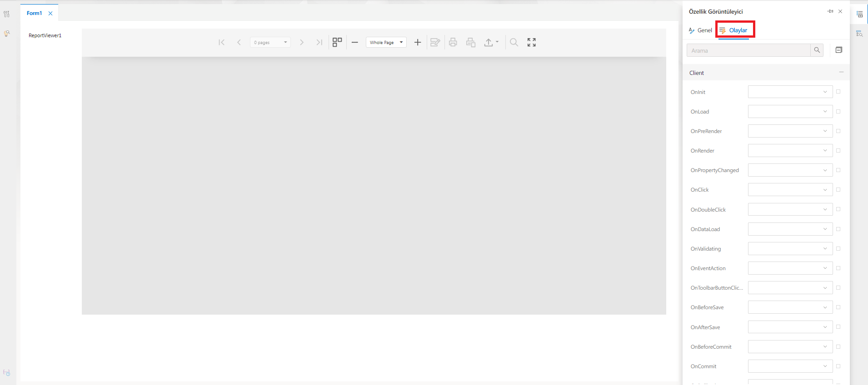Toggle full screen mode icon
868x385 pixels.
[532, 42]
